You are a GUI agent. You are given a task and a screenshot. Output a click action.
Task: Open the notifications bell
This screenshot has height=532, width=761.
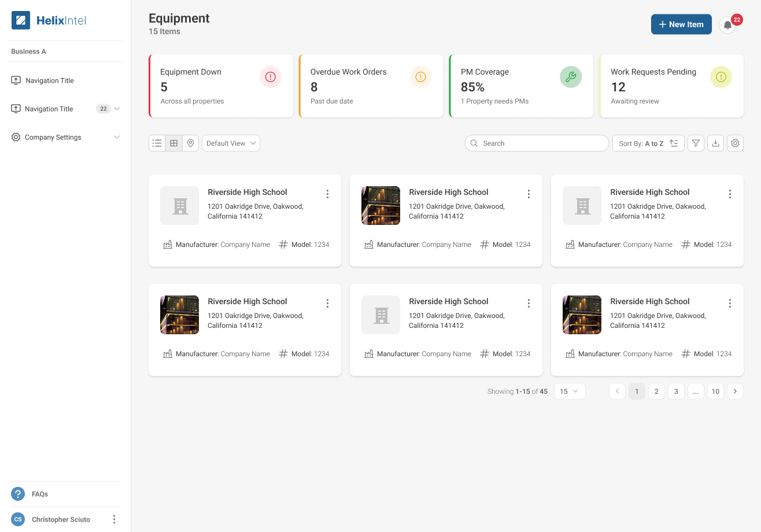tap(727, 25)
